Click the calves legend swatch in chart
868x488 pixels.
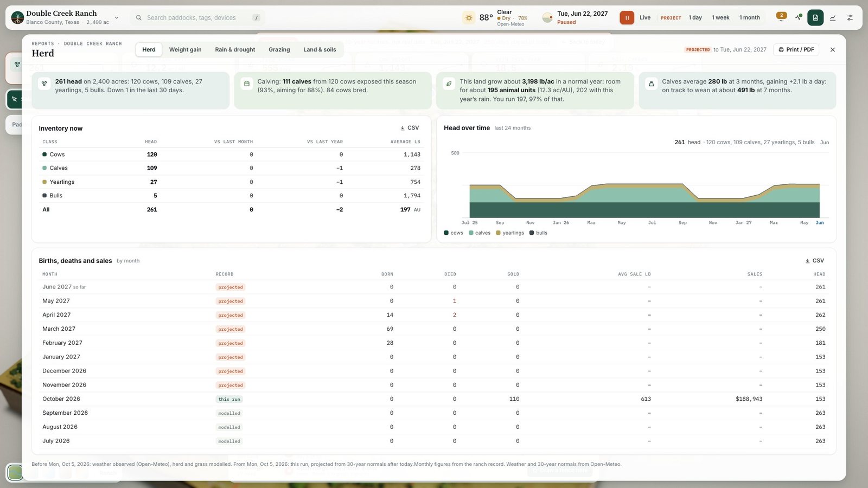(x=471, y=233)
